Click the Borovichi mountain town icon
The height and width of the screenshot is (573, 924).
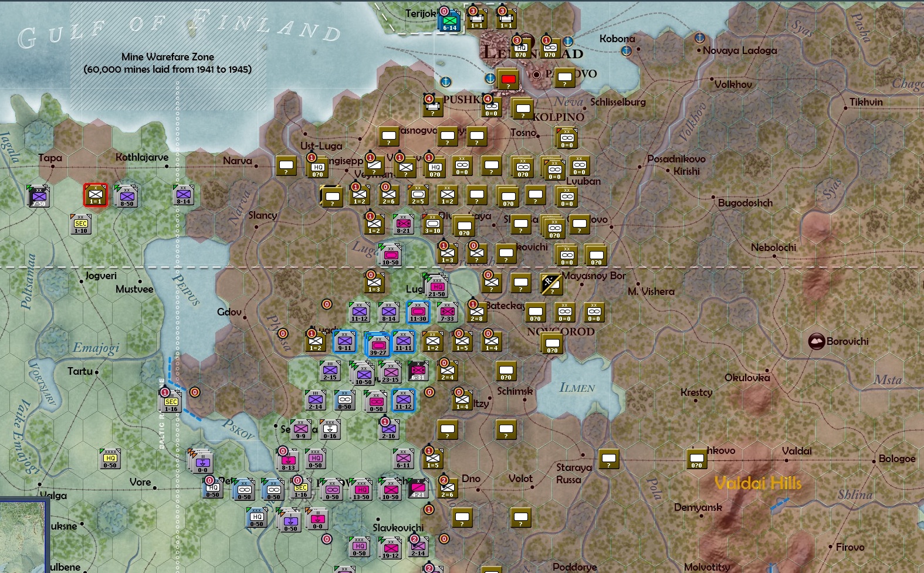pyautogui.click(x=817, y=341)
